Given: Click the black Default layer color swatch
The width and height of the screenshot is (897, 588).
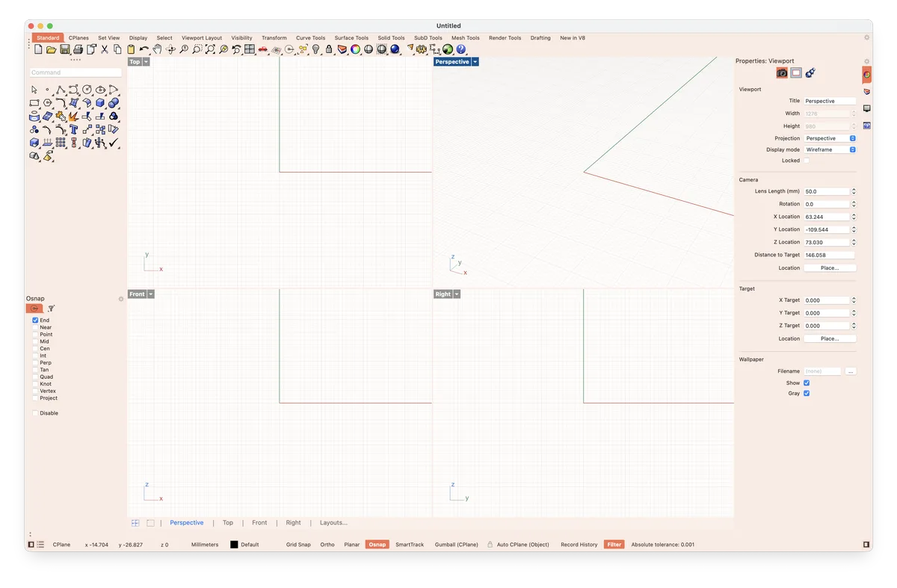Looking at the screenshot, I should coord(234,545).
